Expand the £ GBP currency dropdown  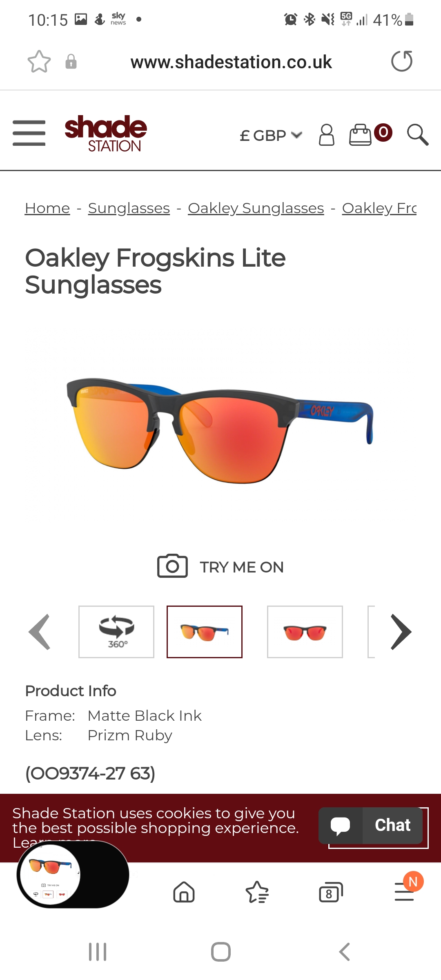click(x=271, y=135)
